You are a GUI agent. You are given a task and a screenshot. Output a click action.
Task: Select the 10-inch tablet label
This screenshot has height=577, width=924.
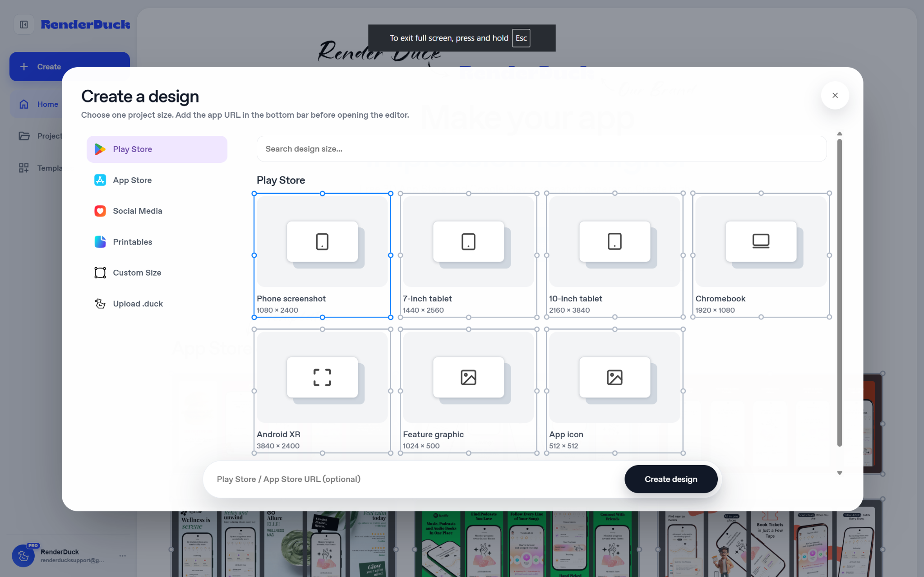575,299
